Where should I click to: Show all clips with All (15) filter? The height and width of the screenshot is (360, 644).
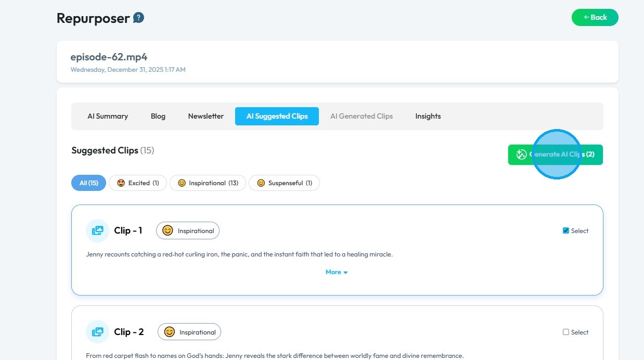(88, 183)
